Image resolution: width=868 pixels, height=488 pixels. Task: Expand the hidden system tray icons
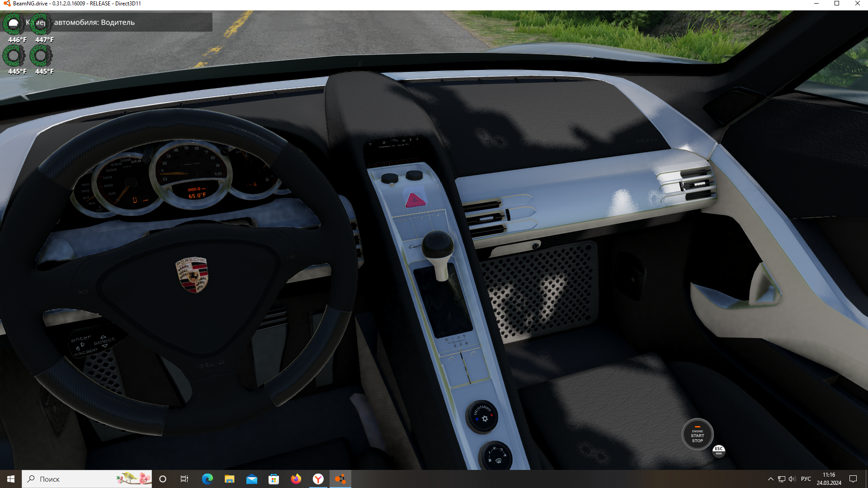point(770,479)
